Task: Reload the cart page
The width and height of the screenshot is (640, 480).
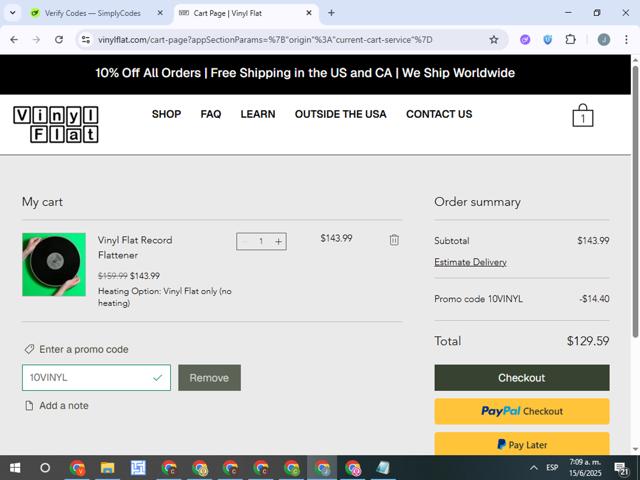Action: point(59,40)
